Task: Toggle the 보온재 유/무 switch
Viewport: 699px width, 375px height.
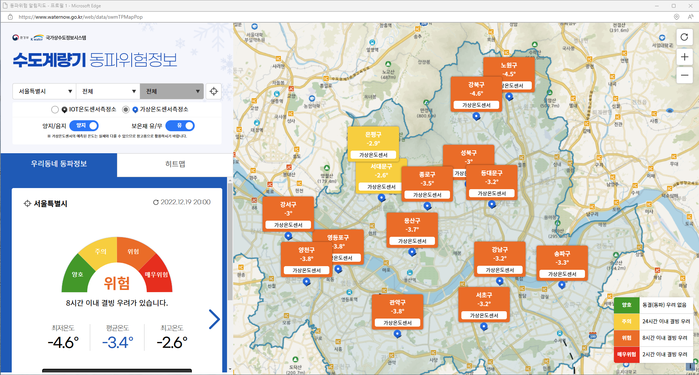Action: pos(180,126)
